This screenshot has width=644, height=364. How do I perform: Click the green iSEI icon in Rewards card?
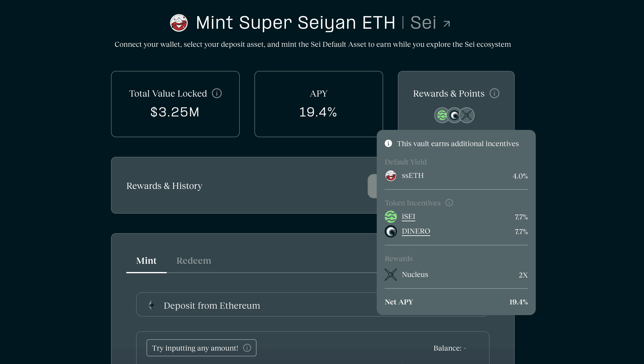442,115
